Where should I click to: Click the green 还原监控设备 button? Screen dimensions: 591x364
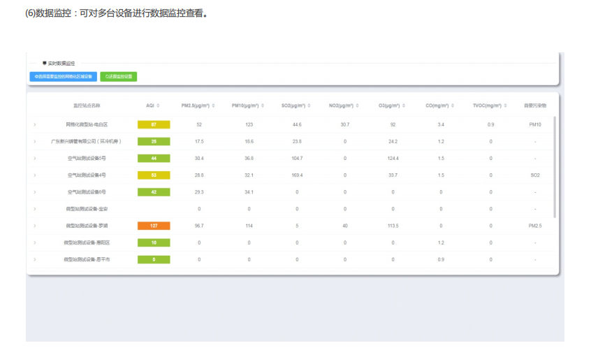click(118, 76)
